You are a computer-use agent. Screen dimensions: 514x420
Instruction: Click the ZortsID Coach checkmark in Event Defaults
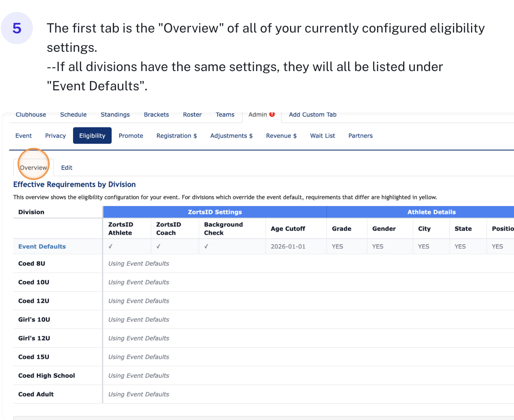tap(158, 247)
